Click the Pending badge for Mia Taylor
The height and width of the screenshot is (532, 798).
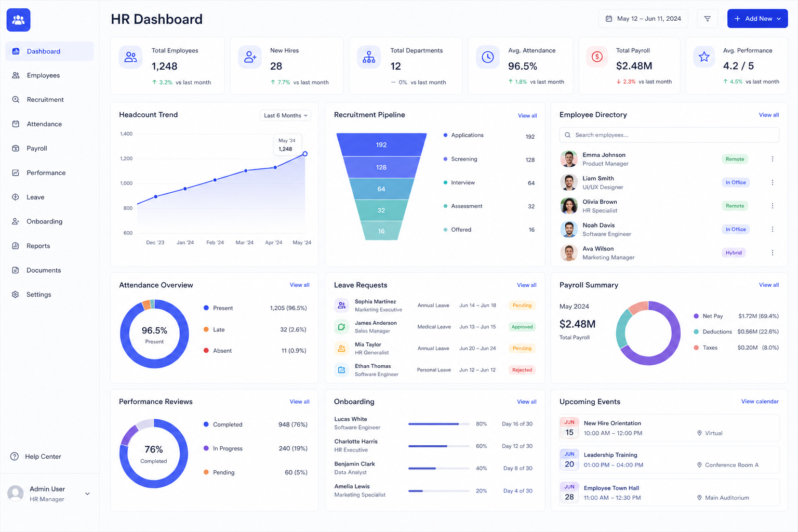(x=522, y=349)
